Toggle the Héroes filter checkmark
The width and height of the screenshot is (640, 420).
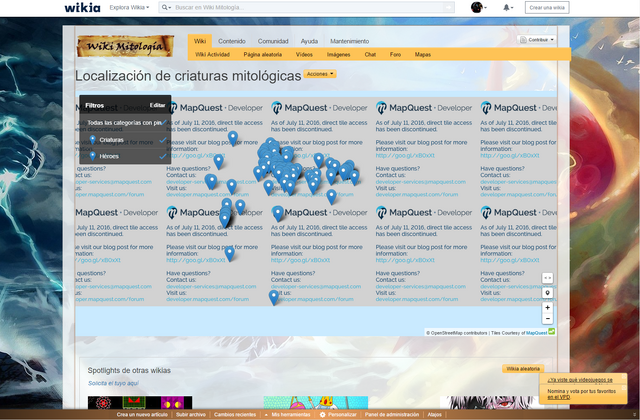163,156
